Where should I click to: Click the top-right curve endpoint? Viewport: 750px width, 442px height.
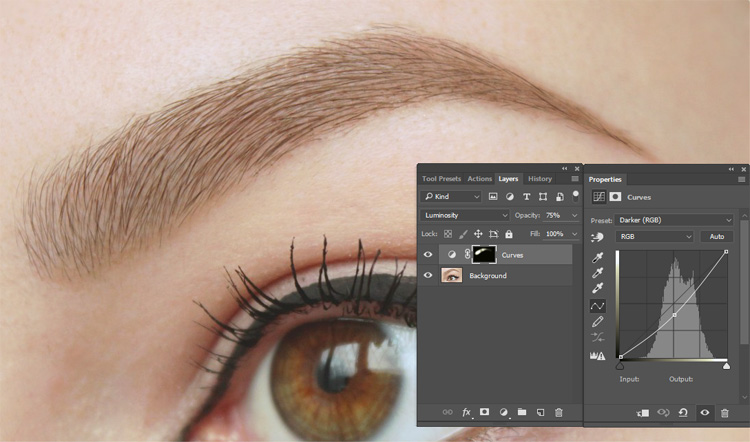(x=726, y=252)
